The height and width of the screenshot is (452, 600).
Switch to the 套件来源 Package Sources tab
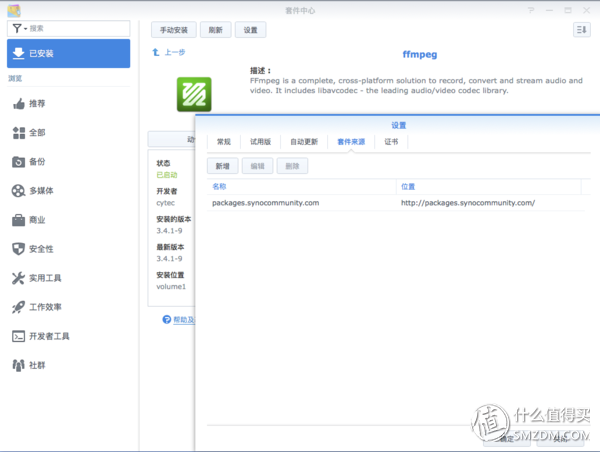(x=351, y=142)
